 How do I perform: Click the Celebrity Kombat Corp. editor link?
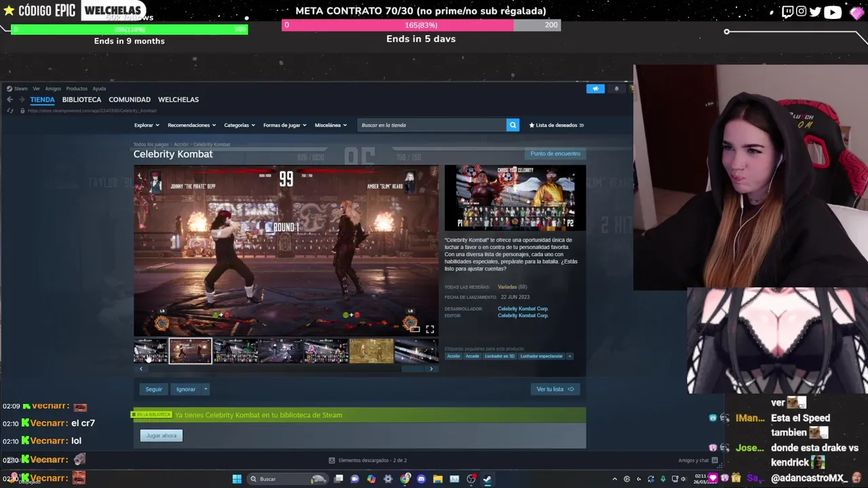[523, 316]
